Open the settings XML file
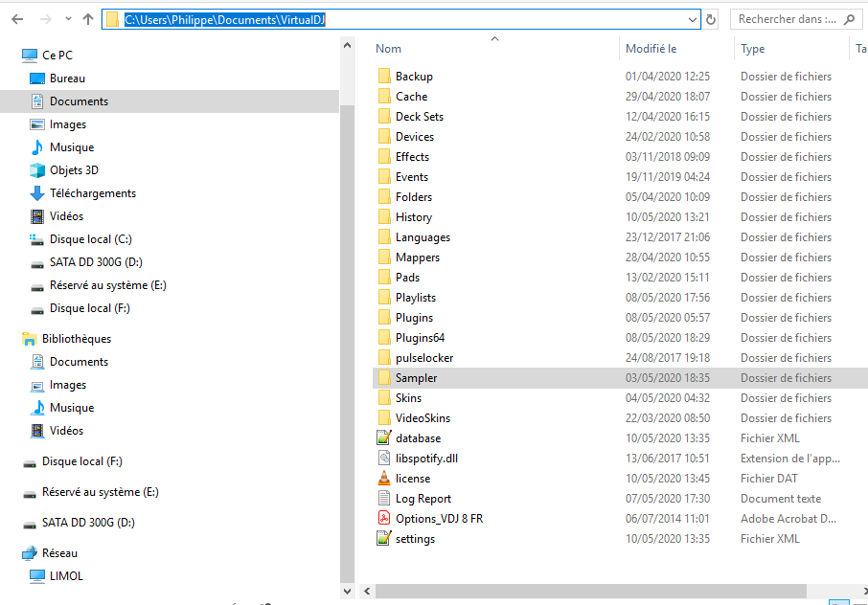 415,539
